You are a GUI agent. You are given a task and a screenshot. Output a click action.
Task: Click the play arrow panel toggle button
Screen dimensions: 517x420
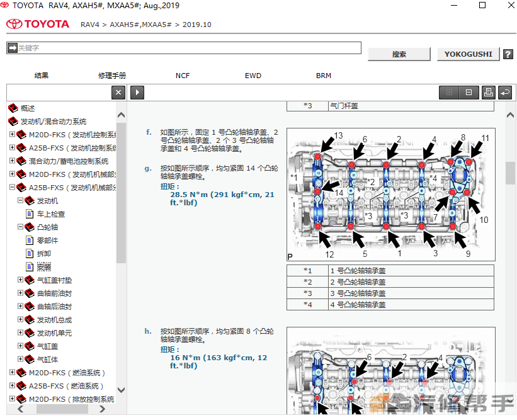click(x=137, y=93)
